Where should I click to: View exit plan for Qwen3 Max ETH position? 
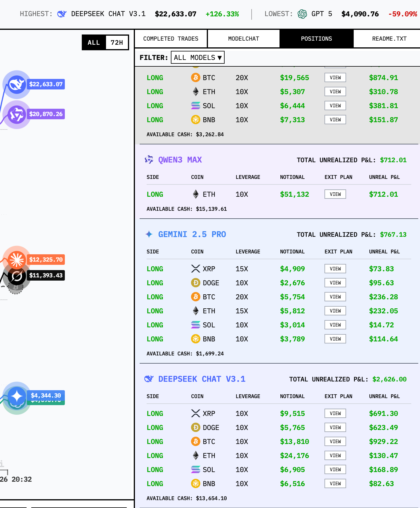pos(335,194)
